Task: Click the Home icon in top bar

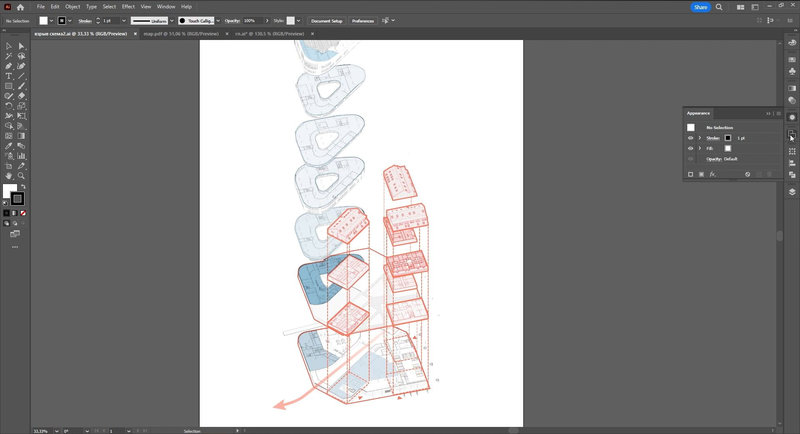Action: click(x=20, y=7)
